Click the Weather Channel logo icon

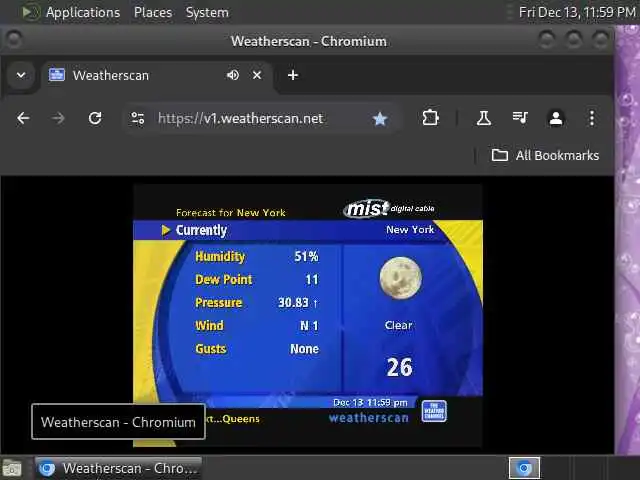(x=434, y=411)
